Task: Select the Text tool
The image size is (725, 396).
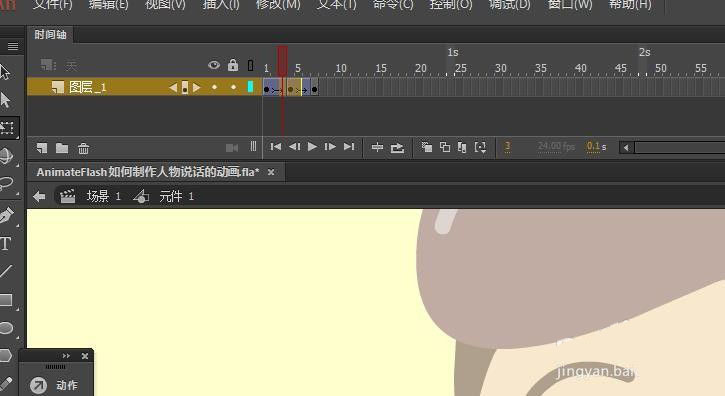Action: [6, 243]
